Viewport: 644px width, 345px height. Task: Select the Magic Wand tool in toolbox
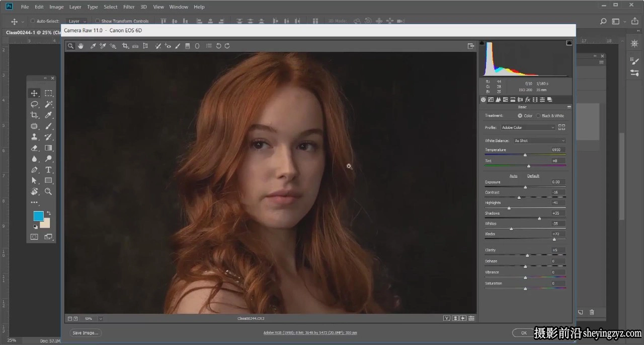[x=48, y=104]
